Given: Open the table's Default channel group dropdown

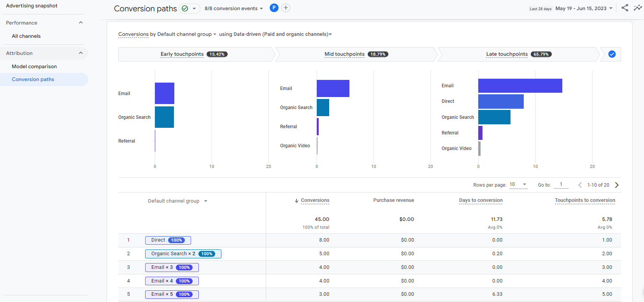Looking at the screenshot, I should (x=178, y=201).
